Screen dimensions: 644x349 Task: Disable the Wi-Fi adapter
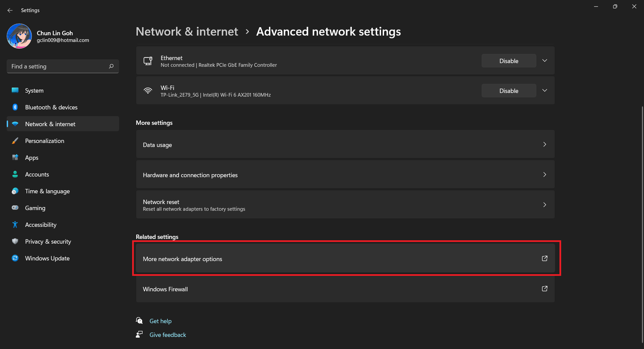(508, 91)
